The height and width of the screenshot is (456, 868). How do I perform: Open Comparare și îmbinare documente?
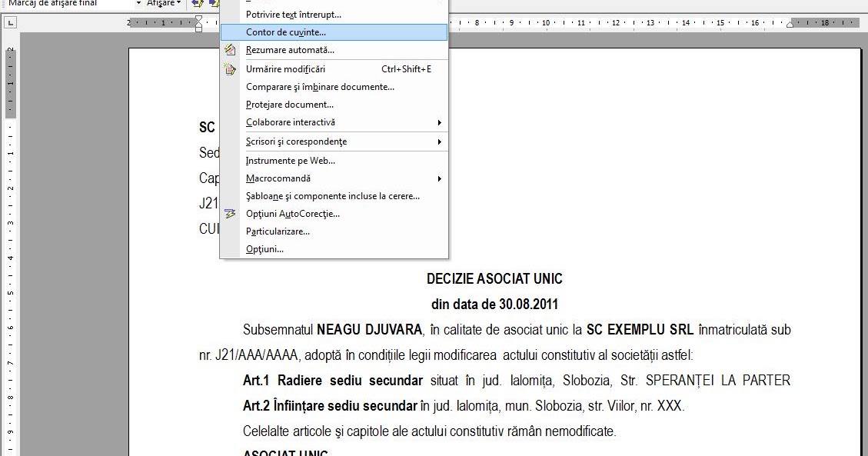(334, 87)
